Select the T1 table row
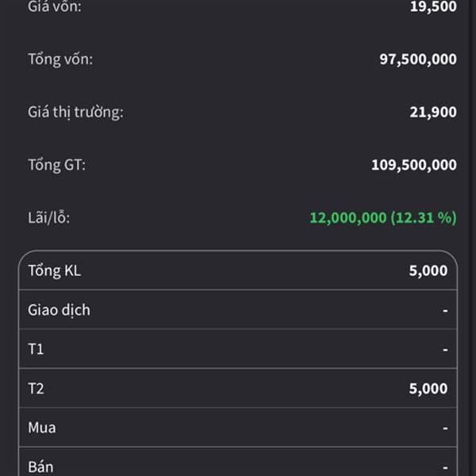476x476 pixels. click(x=238, y=349)
